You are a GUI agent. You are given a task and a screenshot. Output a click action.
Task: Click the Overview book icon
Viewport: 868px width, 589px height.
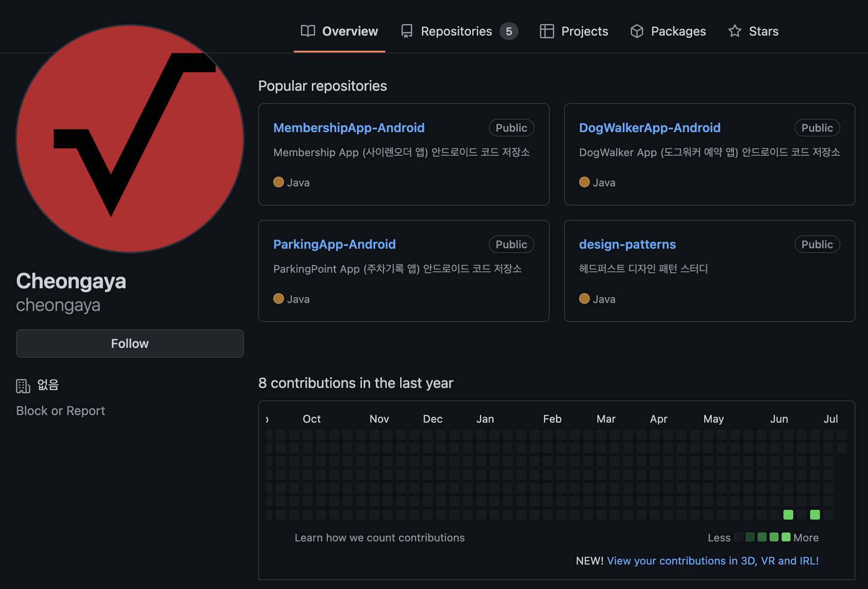click(308, 31)
